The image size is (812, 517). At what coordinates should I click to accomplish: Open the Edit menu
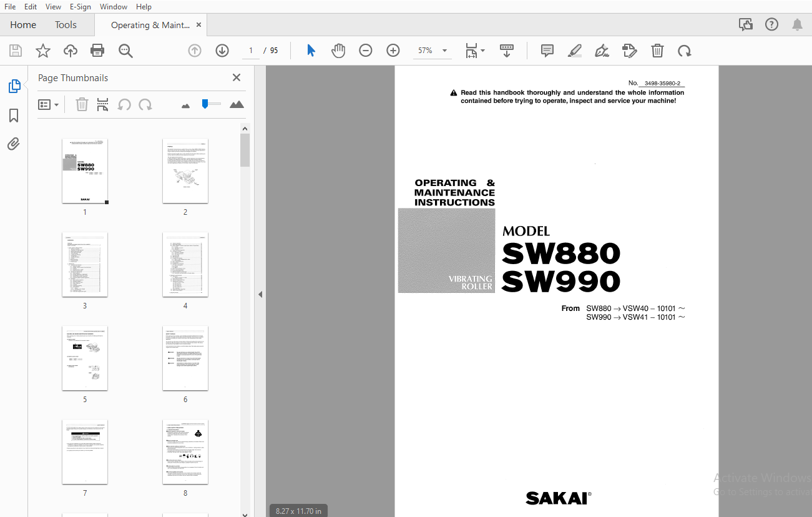pos(30,7)
